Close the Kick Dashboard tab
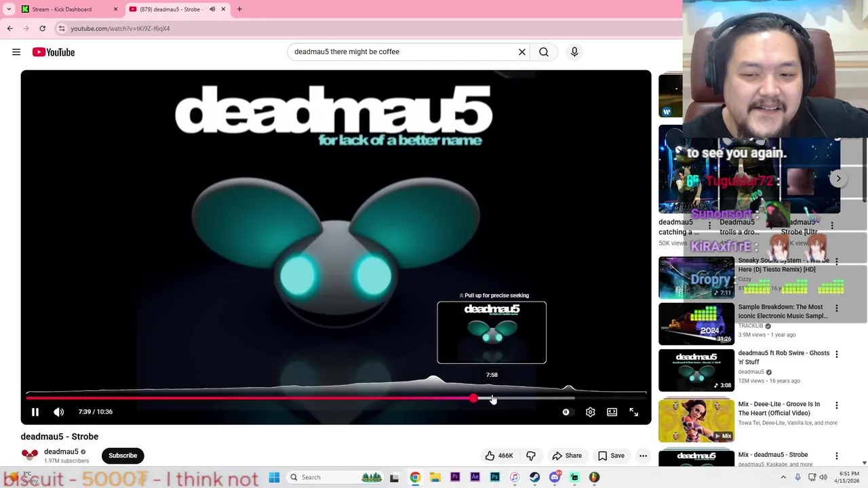This screenshot has height=488, width=868. (115, 9)
